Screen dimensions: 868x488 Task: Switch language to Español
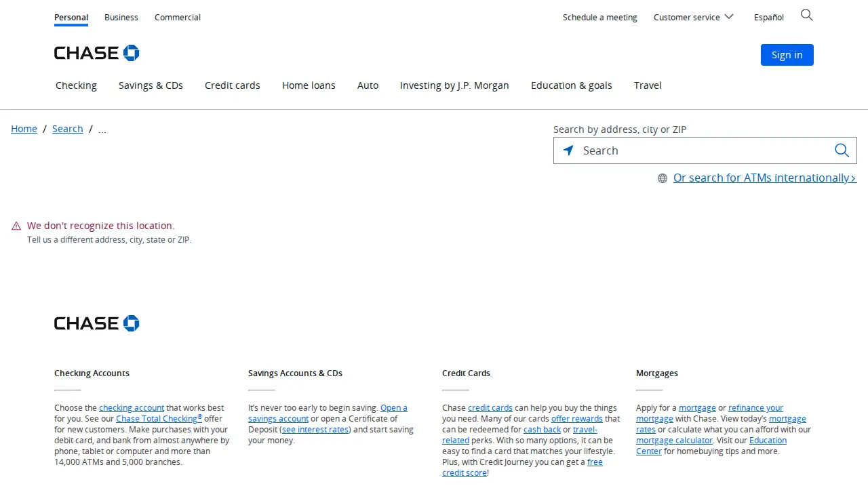(769, 18)
